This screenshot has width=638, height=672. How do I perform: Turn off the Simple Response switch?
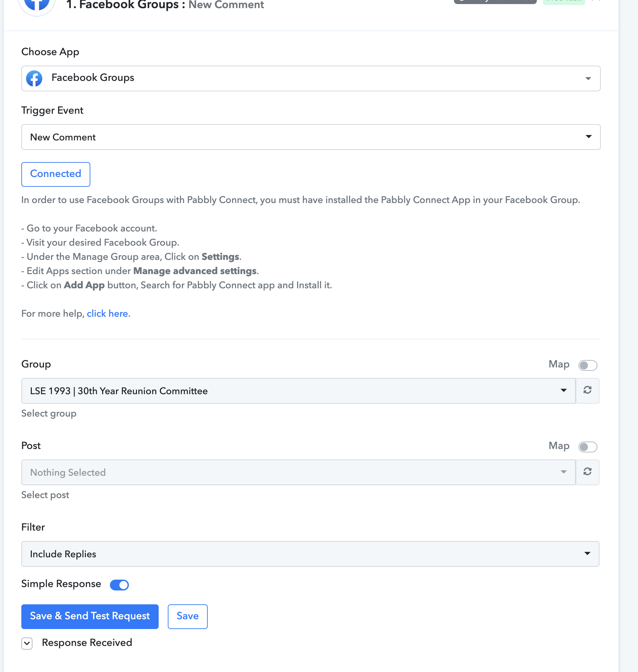[x=119, y=585]
